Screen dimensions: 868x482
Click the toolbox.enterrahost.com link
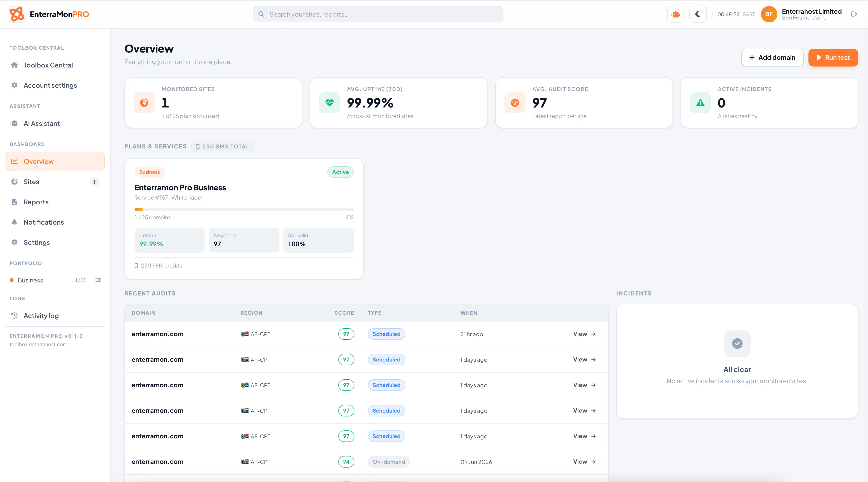coord(38,344)
